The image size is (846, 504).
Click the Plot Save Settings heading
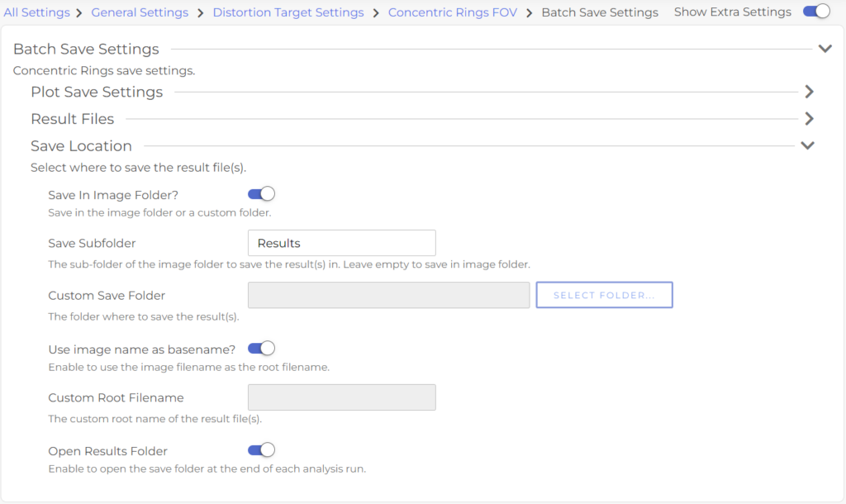97,92
